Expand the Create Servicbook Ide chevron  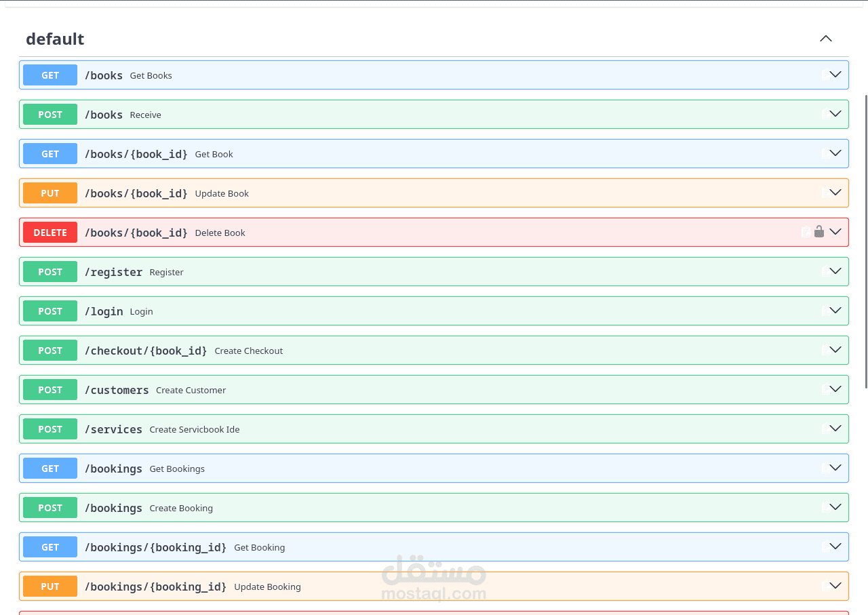pyautogui.click(x=835, y=429)
